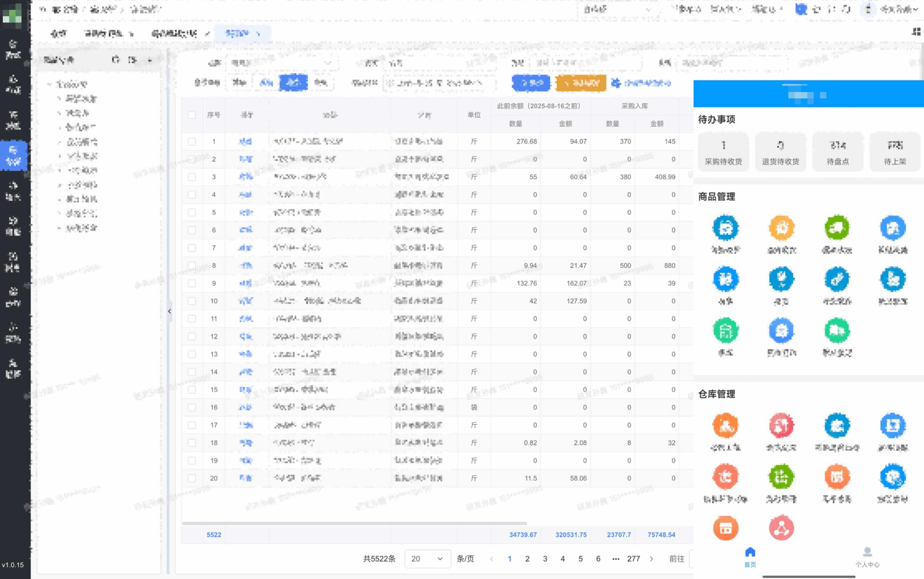Check the checkbox for row 5
This screenshot has width=924, height=579.
click(x=192, y=213)
